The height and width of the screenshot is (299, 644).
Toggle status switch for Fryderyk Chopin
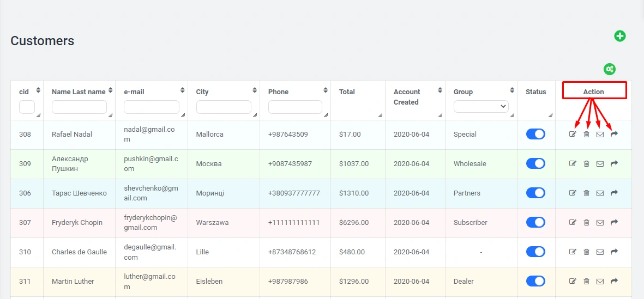tap(535, 222)
